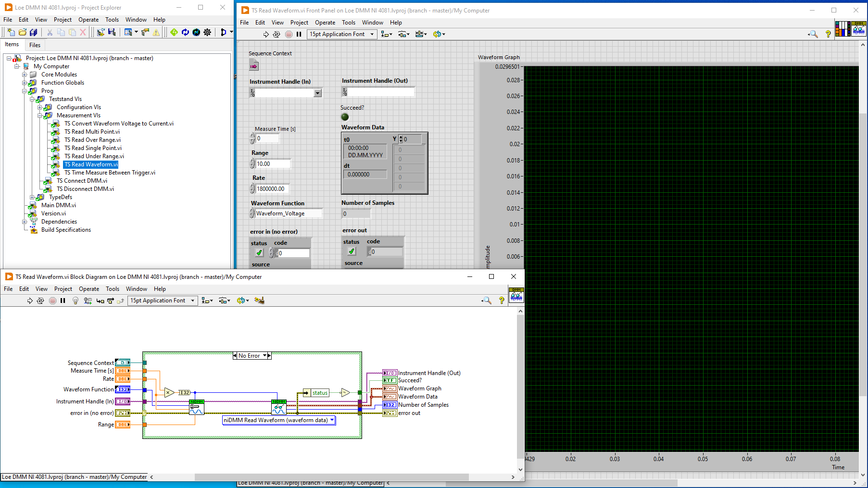The width and height of the screenshot is (868, 488).
Task: Switch to the Files tab in Project Explorer
Action: point(35,45)
